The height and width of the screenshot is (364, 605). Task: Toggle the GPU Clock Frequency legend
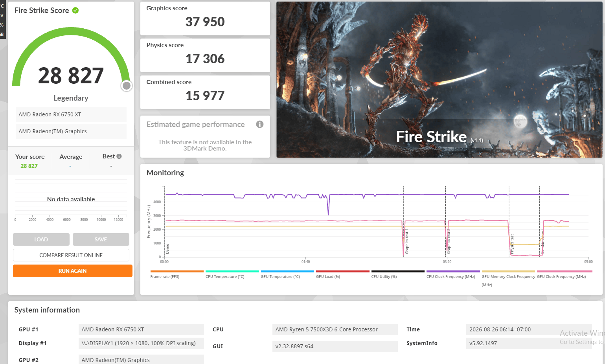(x=564, y=274)
